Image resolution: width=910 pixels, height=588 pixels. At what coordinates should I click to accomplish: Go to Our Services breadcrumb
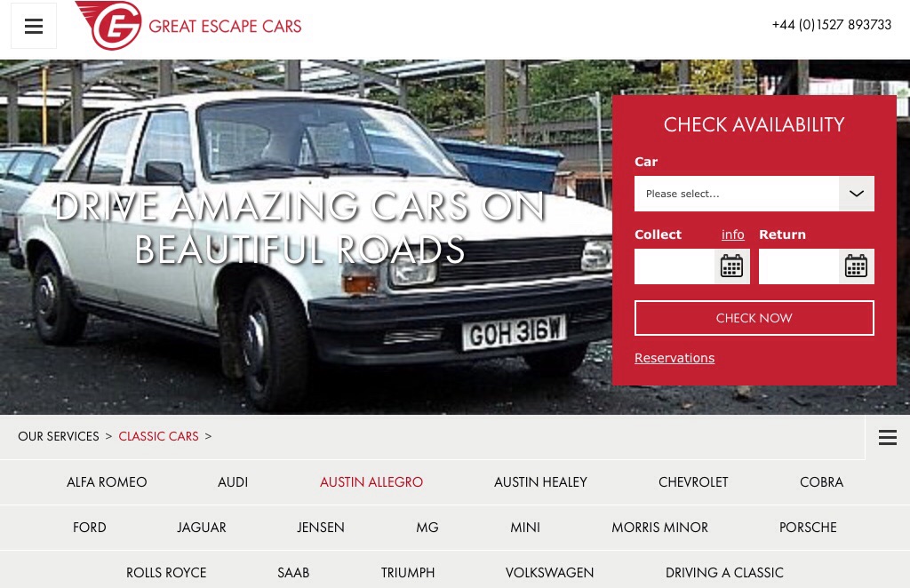pyautogui.click(x=59, y=436)
